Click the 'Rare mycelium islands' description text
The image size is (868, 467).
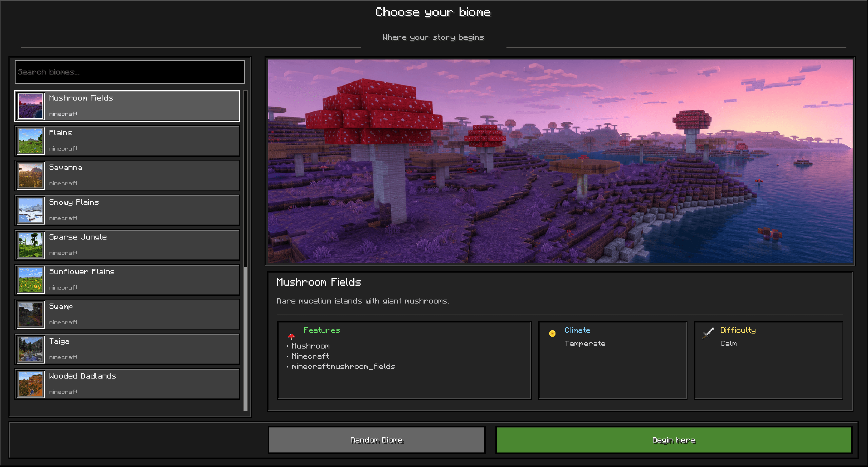pyautogui.click(x=363, y=301)
